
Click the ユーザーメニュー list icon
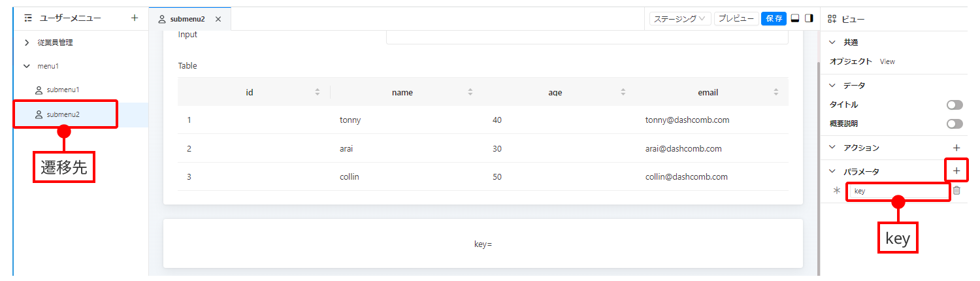(x=28, y=18)
